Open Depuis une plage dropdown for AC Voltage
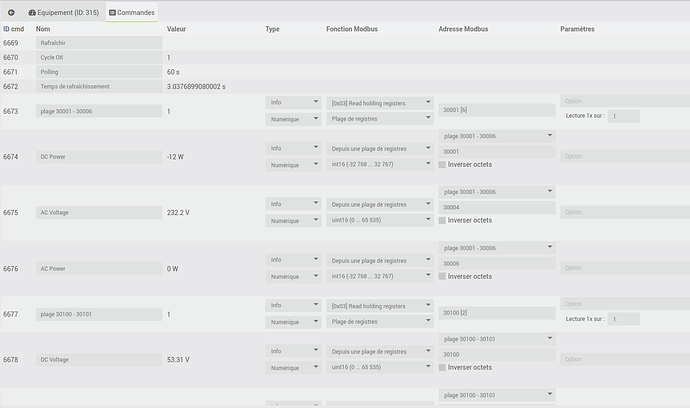690x408 pixels. click(380, 204)
